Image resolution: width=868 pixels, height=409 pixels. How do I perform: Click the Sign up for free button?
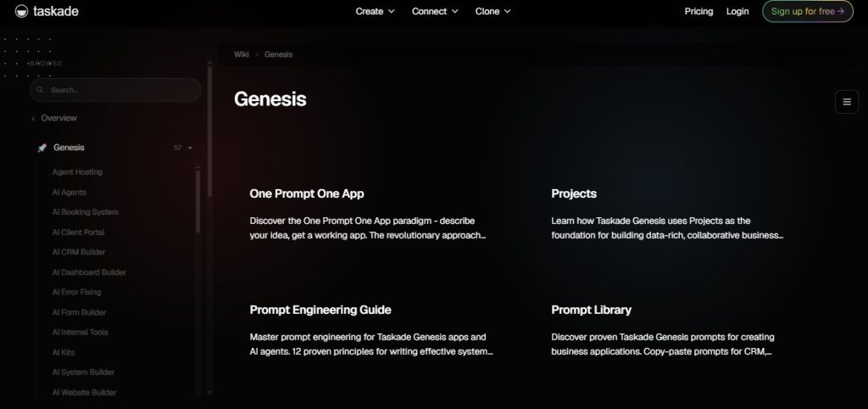[x=808, y=11]
